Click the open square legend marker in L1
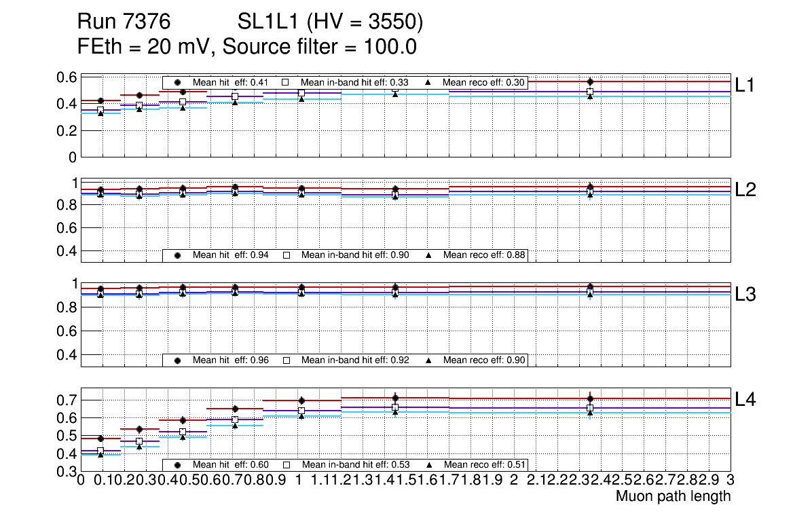 (x=286, y=83)
